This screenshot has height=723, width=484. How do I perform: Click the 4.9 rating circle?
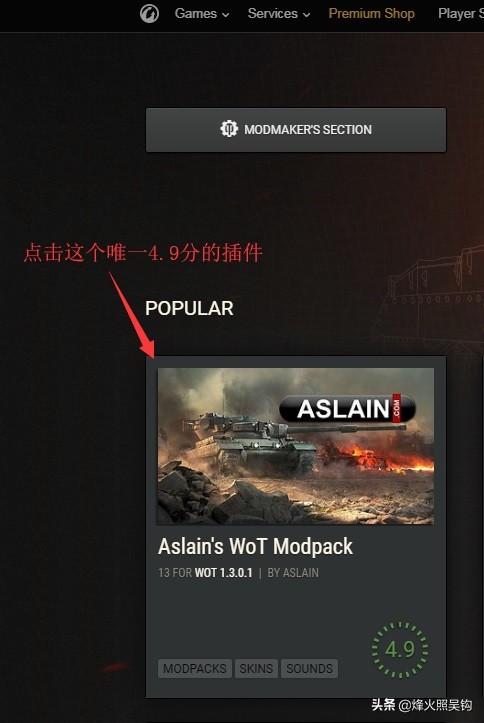[400, 649]
